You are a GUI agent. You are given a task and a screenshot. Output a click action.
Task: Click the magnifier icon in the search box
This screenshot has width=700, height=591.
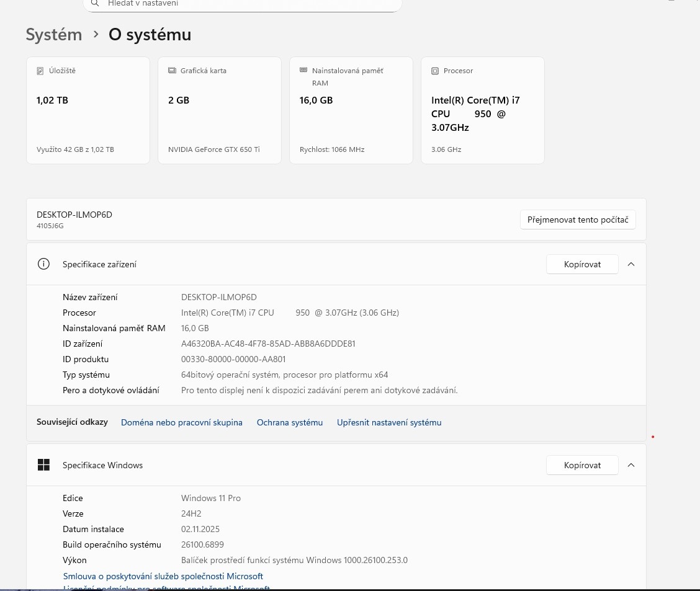[x=95, y=4]
